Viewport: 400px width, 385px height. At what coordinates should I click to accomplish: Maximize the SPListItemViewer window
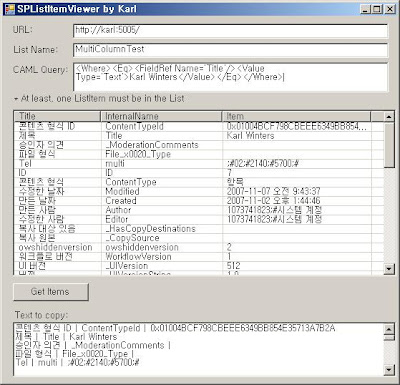tap(377, 9)
